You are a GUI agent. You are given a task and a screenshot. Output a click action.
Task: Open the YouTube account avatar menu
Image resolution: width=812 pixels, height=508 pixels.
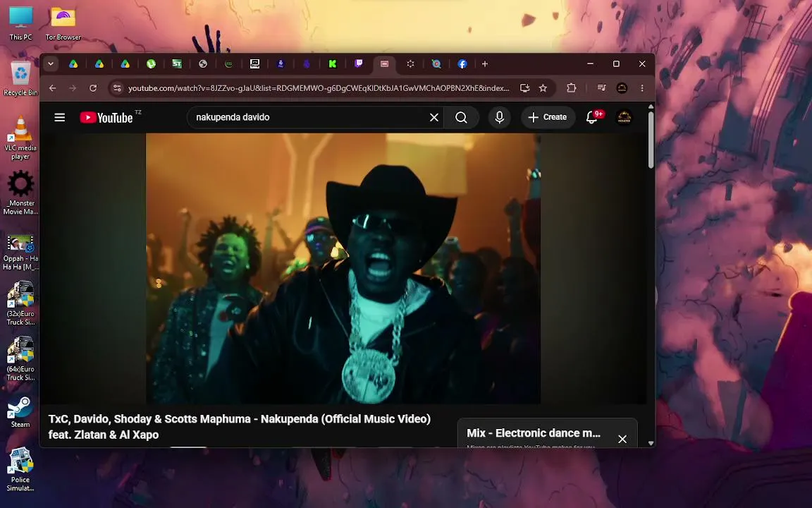[x=624, y=117]
